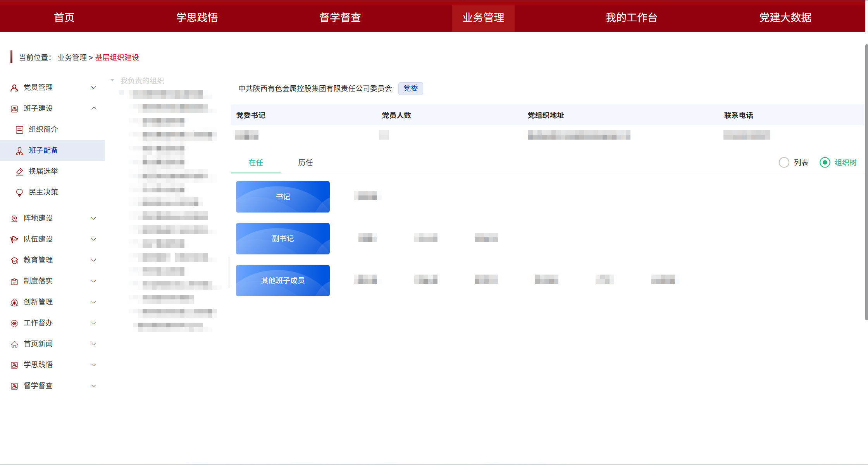Viewport: 868px width, 465px height.
Task: Collapse the 我负责的组织 tree
Action: 112,80
